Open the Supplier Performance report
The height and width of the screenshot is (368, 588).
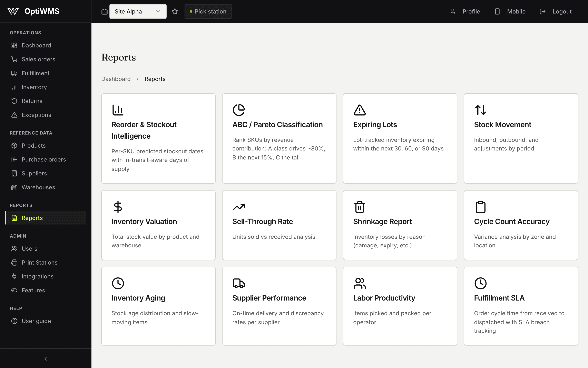279,306
